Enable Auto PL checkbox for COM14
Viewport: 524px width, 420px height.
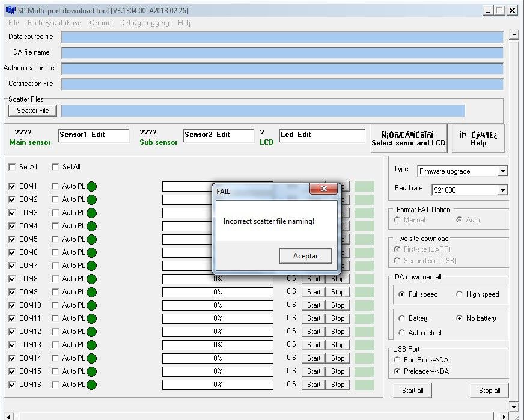click(55, 358)
